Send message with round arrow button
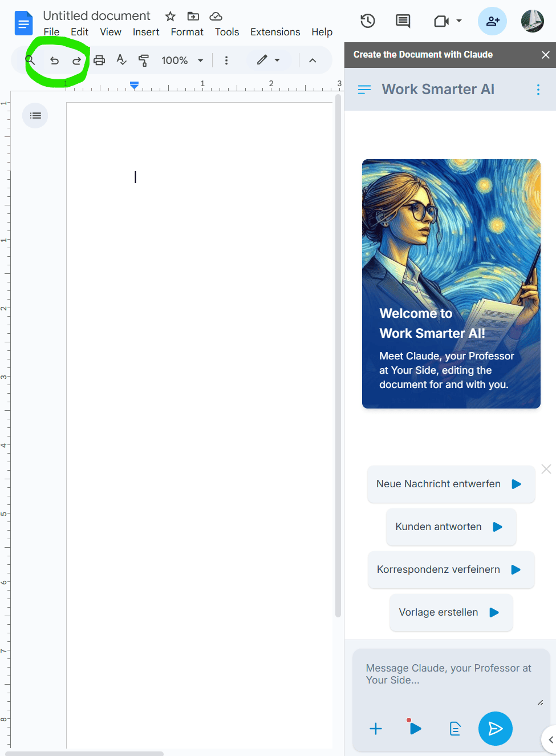Image resolution: width=556 pixels, height=756 pixels. point(495,729)
